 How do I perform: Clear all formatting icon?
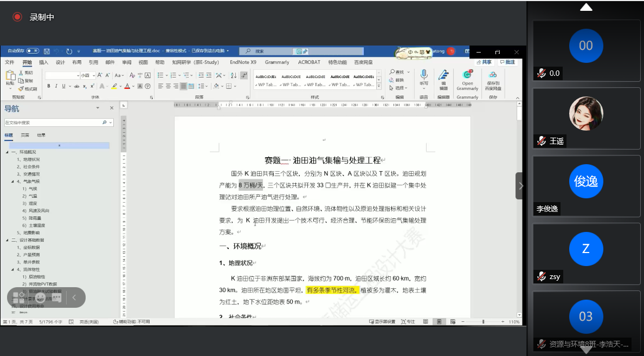click(132, 75)
